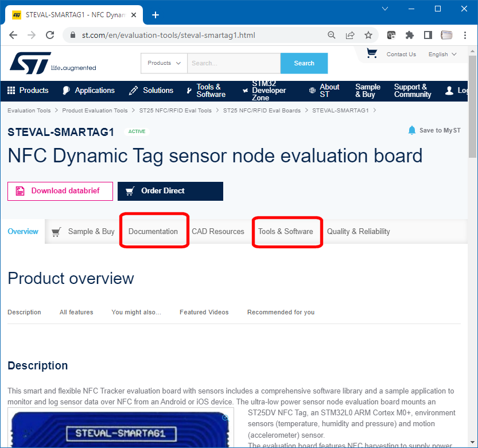Click the browser back arrow
Screen dimensions: 478x448
tap(13, 36)
